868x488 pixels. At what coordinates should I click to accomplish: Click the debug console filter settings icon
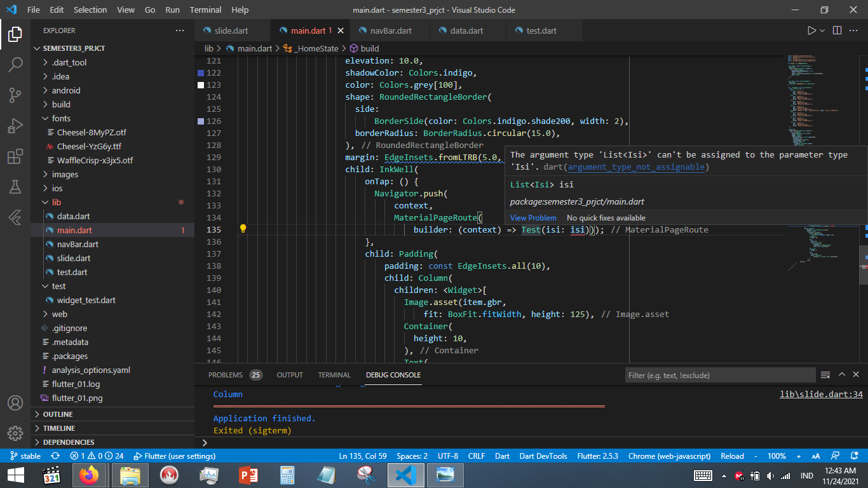pyautogui.click(x=825, y=375)
